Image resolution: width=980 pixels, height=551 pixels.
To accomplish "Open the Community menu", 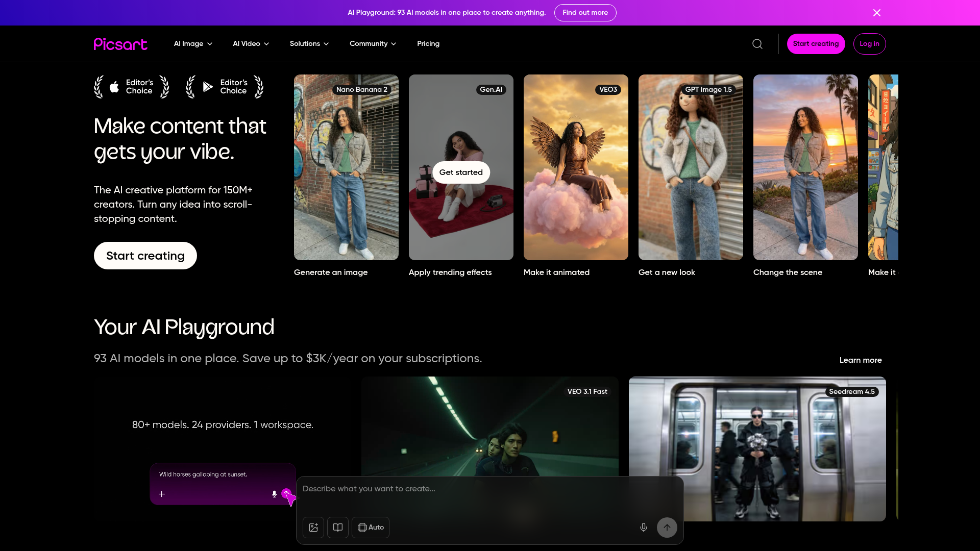I will (373, 44).
